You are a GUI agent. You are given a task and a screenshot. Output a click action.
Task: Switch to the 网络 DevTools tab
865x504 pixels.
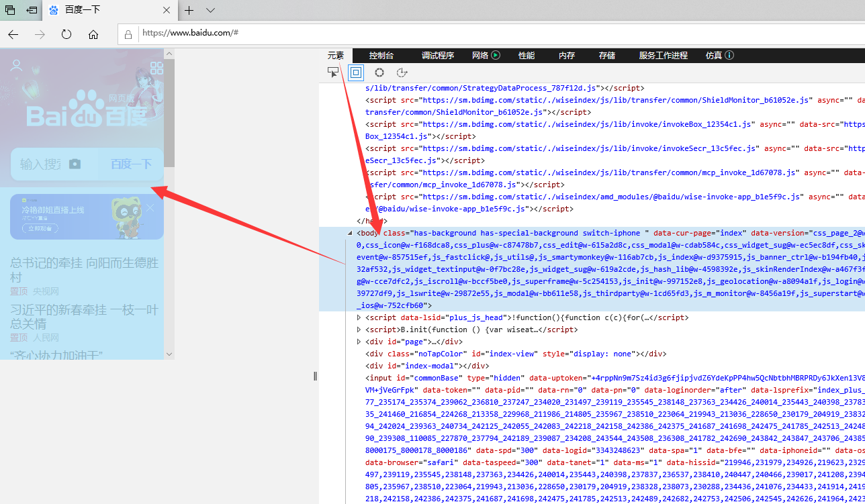[x=480, y=56]
